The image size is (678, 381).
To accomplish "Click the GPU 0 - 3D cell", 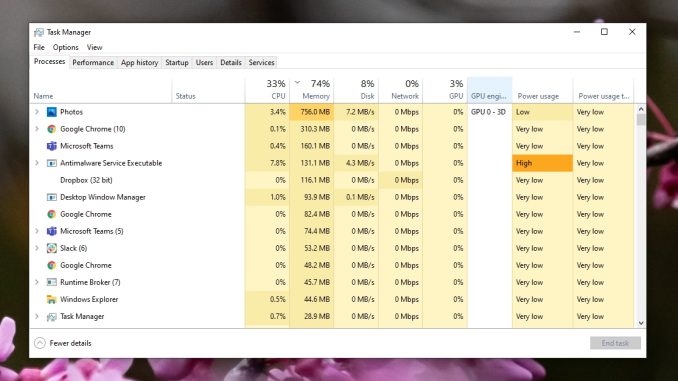I will tap(489, 112).
